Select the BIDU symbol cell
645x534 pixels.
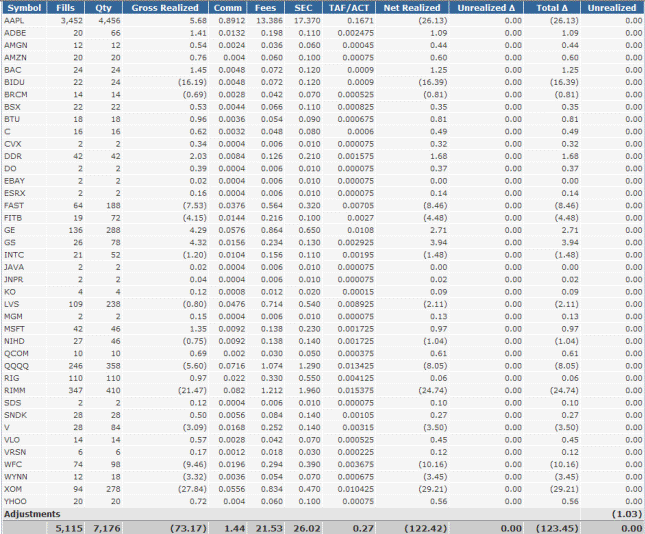point(14,82)
